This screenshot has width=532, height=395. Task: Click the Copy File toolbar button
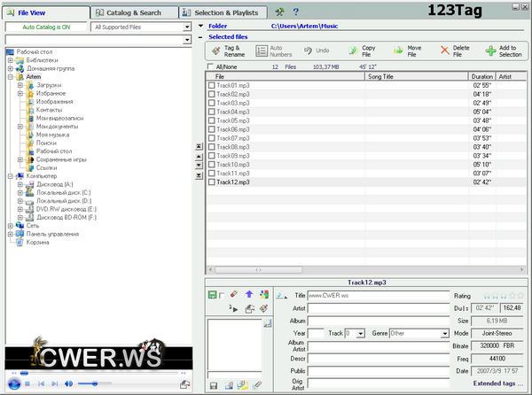[363, 50]
